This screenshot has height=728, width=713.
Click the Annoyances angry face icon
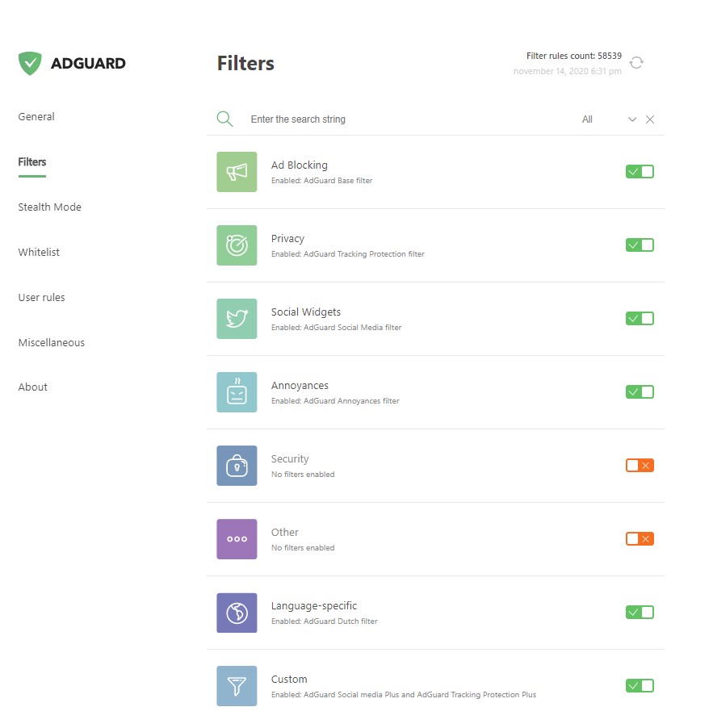pos(237,392)
